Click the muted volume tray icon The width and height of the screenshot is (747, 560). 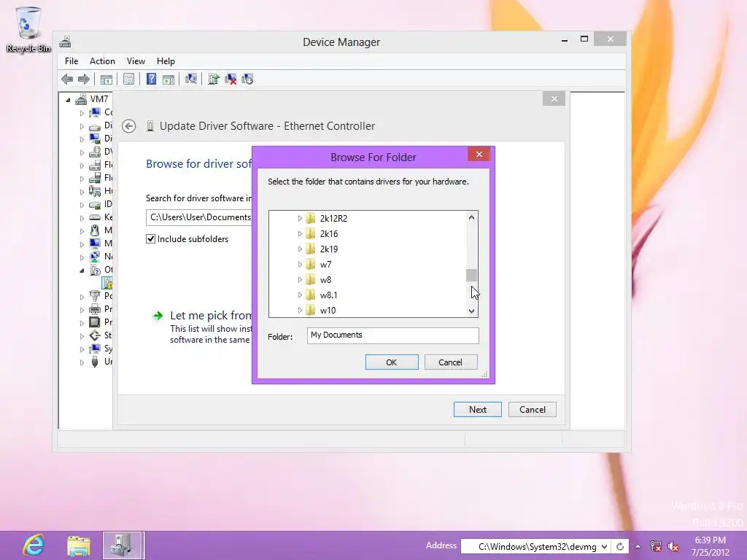point(673,546)
